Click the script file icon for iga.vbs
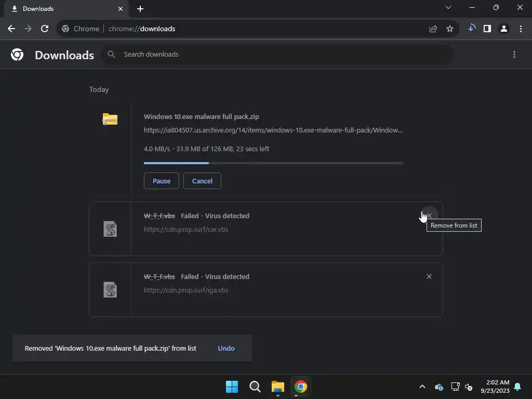Image resolution: width=532 pixels, height=399 pixels. [x=110, y=290]
